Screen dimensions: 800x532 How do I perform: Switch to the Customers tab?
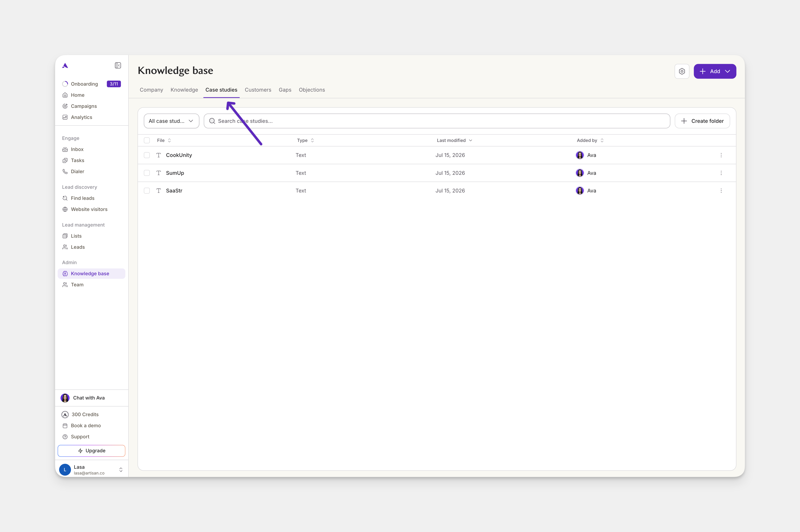(x=258, y=90)
